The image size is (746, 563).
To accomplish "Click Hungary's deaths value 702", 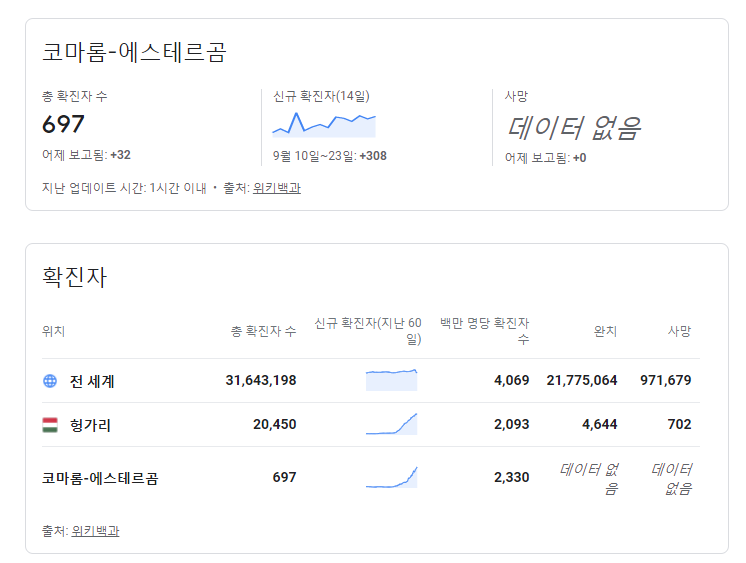I will [x=679, y=424].
